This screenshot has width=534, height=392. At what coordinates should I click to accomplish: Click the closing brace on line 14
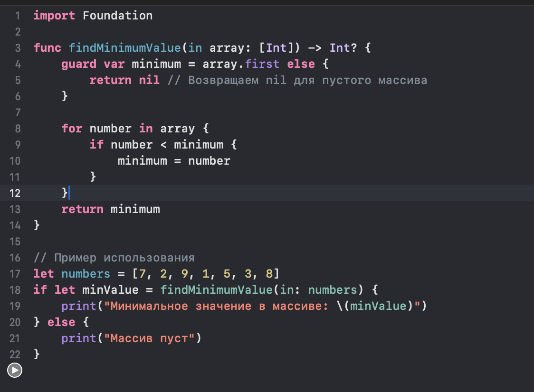coord(37,225)
